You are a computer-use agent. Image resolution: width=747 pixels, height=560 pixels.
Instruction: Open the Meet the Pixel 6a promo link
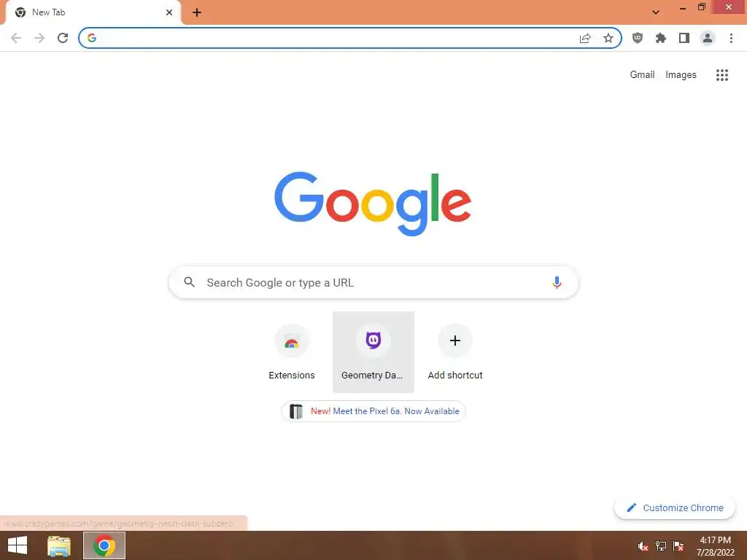(x=373, y=411)
